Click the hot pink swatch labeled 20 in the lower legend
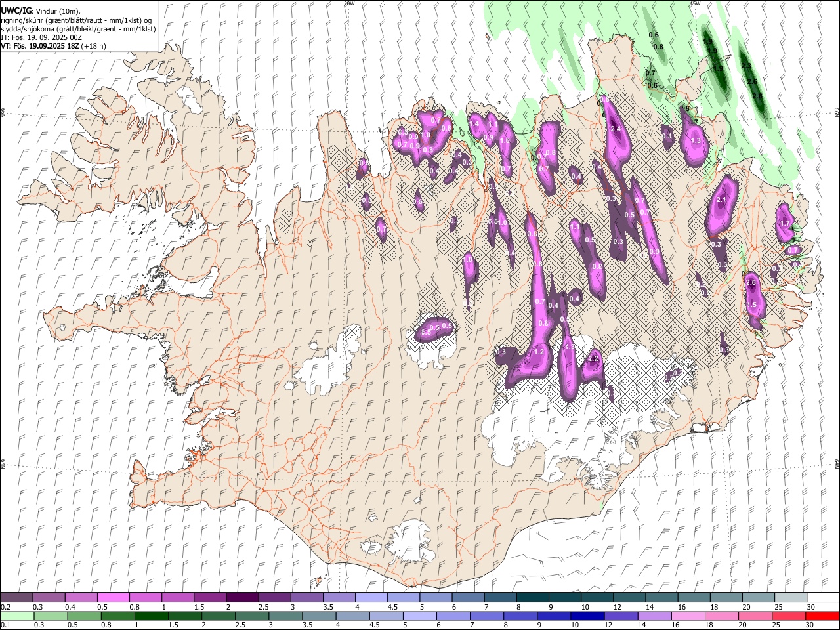The image size is (840, 630). tap(755, 616)
